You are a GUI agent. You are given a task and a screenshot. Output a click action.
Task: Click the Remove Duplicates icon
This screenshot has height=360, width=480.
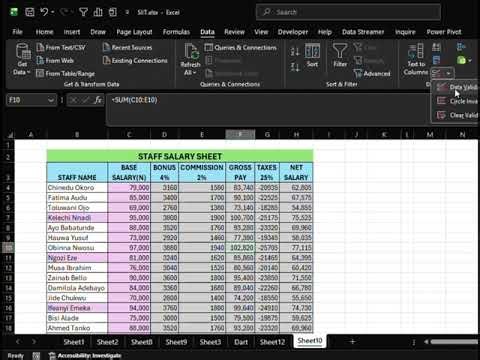pos(436,61)
